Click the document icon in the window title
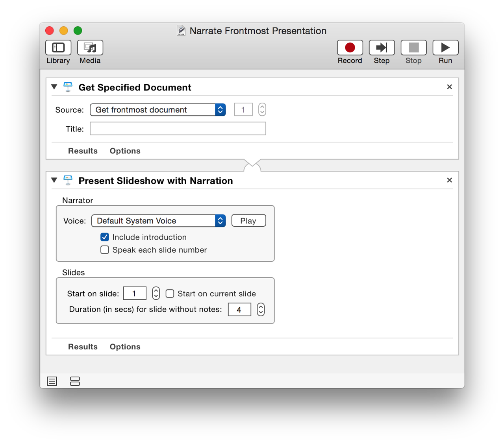Viewport: 504px width, 445px height. tap(181, 31)
